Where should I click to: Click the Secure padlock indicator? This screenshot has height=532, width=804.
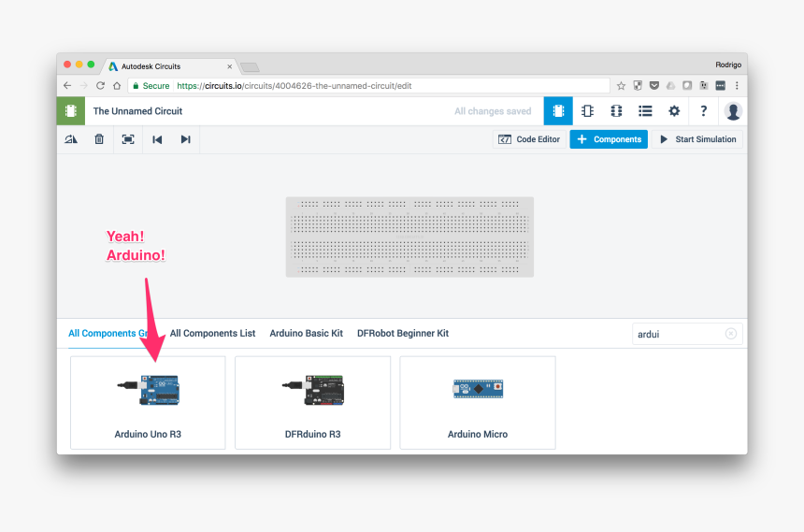(x=151, y=86)
